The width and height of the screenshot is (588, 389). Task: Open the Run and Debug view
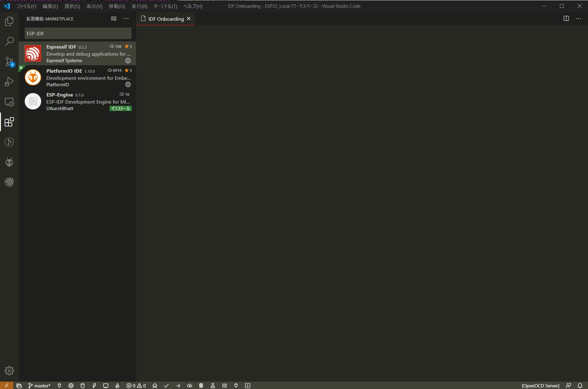click(x=9, y=82)
